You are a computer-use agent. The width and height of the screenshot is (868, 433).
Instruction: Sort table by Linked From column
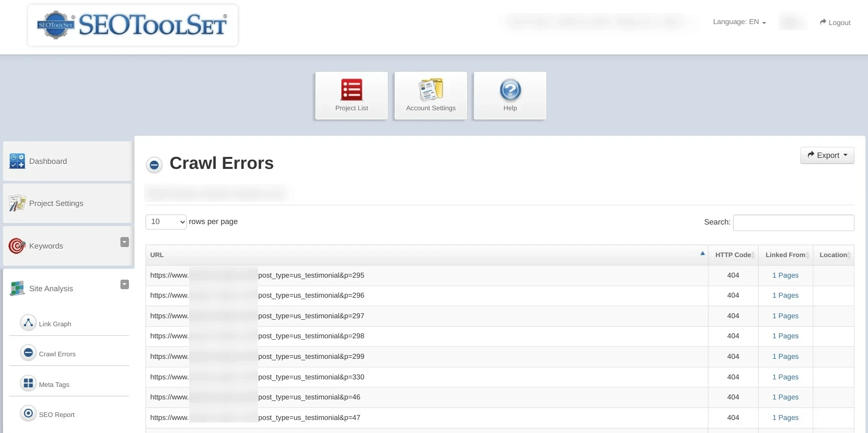tap(786, 255)
